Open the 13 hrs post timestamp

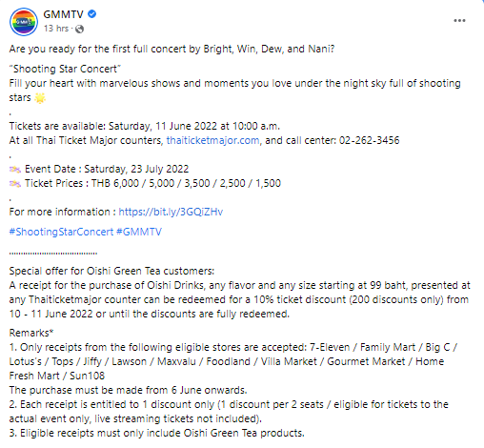click(56, 29)
